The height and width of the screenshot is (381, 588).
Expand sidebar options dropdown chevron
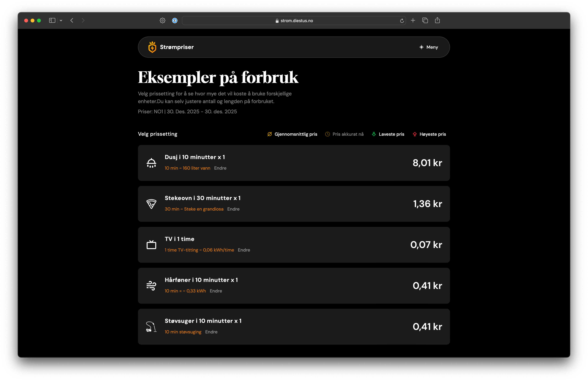(x=61, y=21)
